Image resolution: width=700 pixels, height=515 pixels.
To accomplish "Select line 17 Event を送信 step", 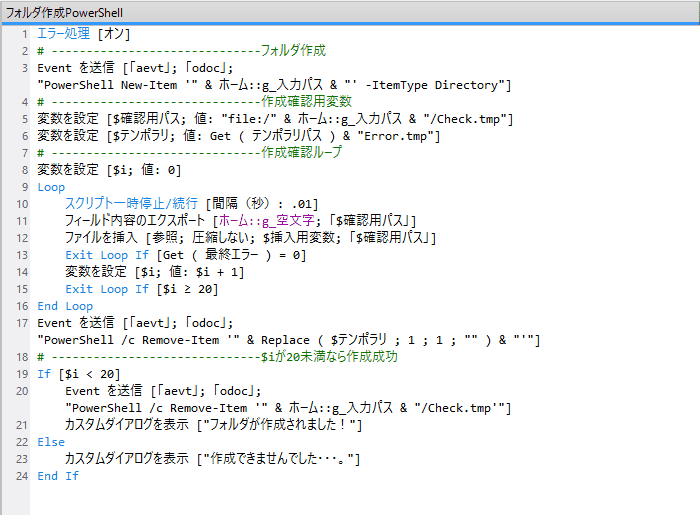I will (135, 323).
